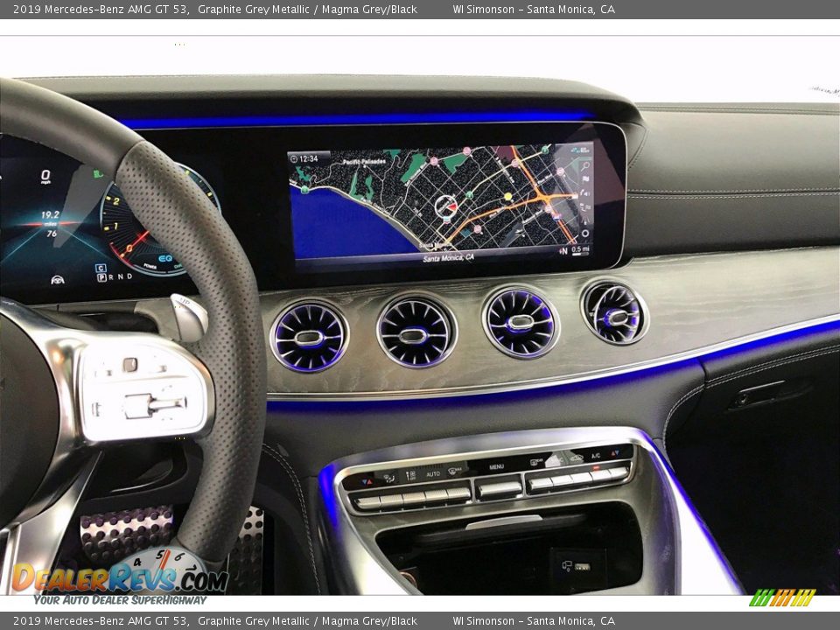
Task: Tap the green headlight indicator in the cluster
Action: coord(98,173)
